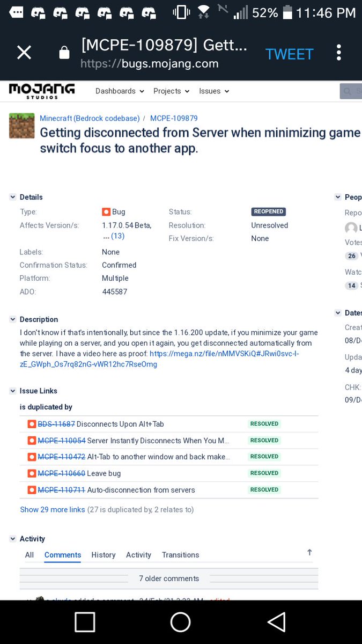Click the comment sort order arrow
362x644 pixels.
pos(309,552)
